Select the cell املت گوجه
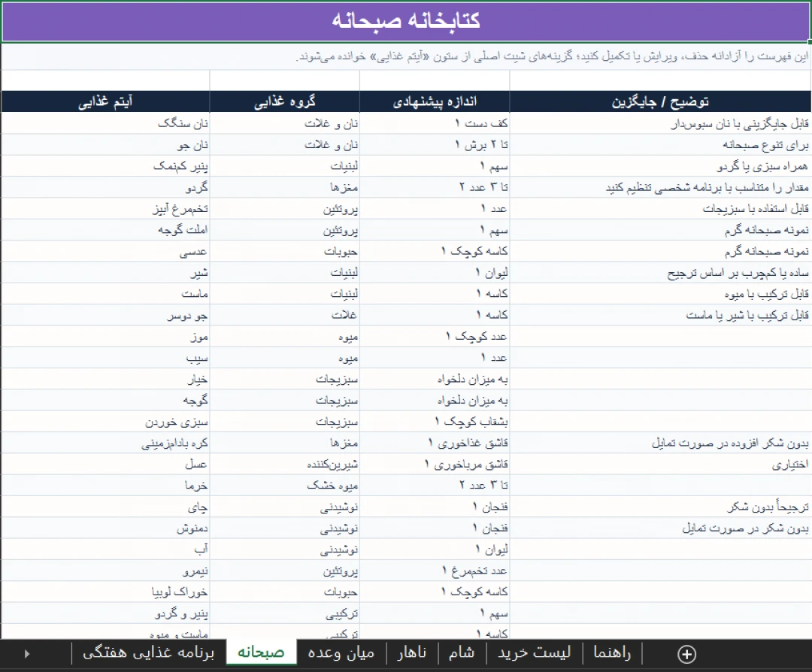Viewport: 812px width, 672px height. (106, 230)
